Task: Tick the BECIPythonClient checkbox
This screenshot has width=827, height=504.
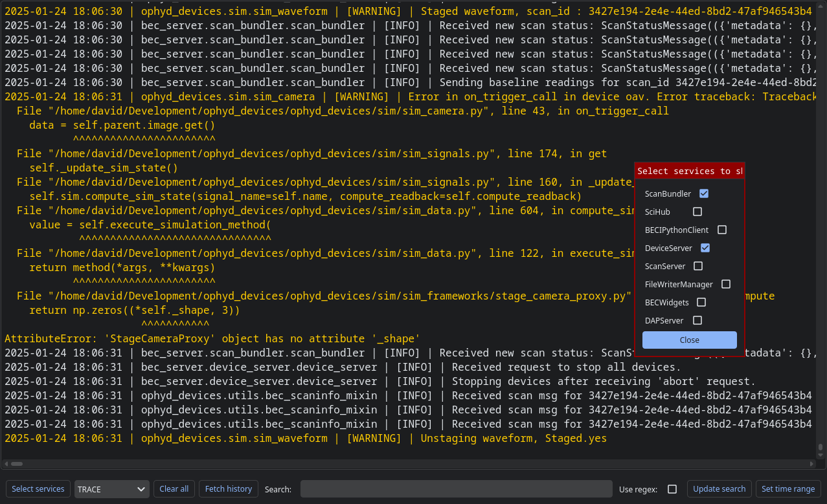Action: [x=722, y=230]
